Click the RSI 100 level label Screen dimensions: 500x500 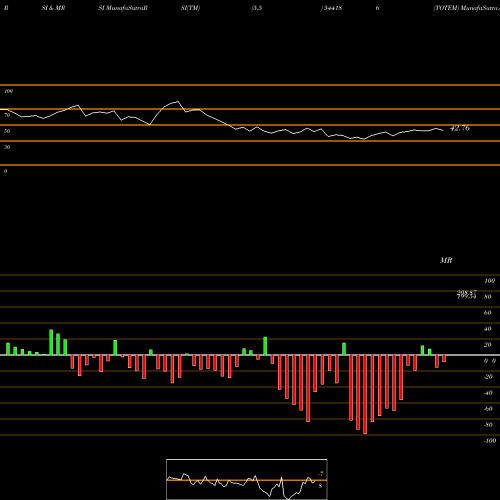click(x=8, y=91)
